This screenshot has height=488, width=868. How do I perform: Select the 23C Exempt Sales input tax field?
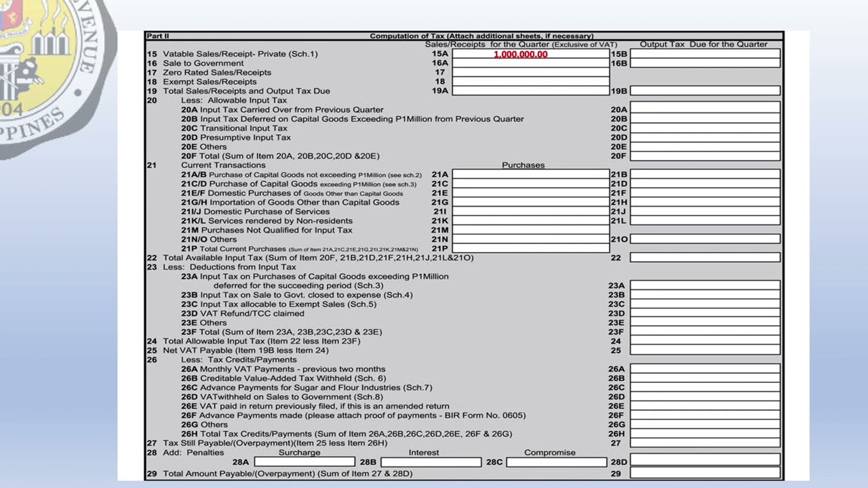tap(705, 304)
